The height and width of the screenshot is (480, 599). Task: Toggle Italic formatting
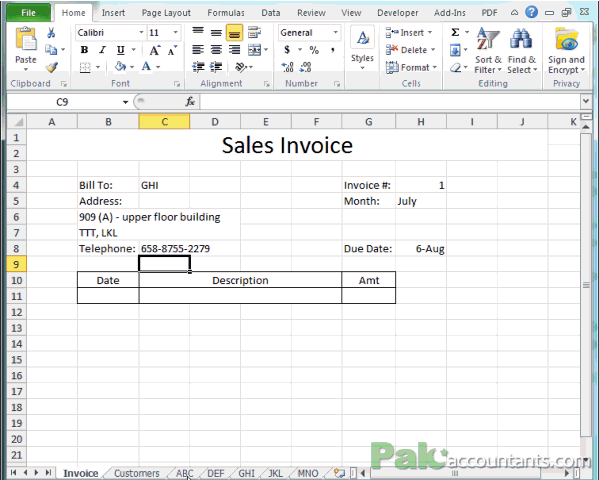[102, 50]
